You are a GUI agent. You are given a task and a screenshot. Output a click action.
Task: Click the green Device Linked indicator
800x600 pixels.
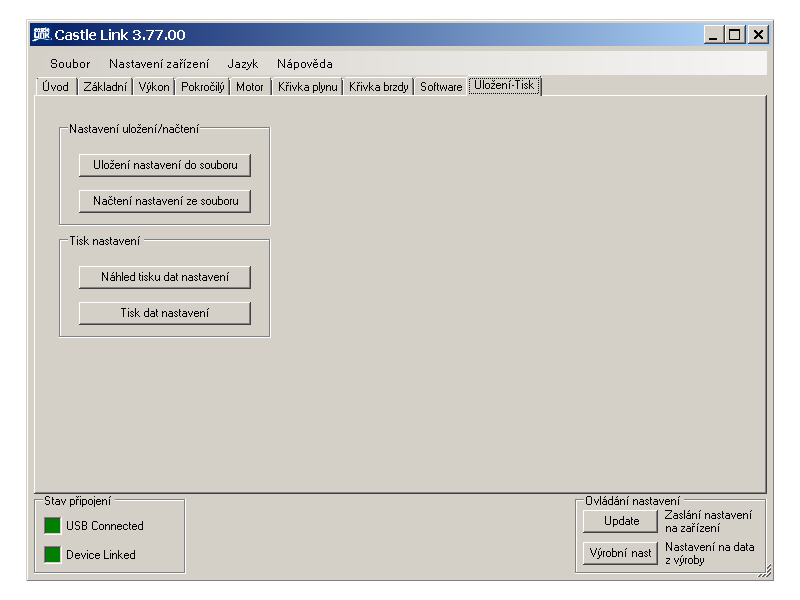(52, 554)
